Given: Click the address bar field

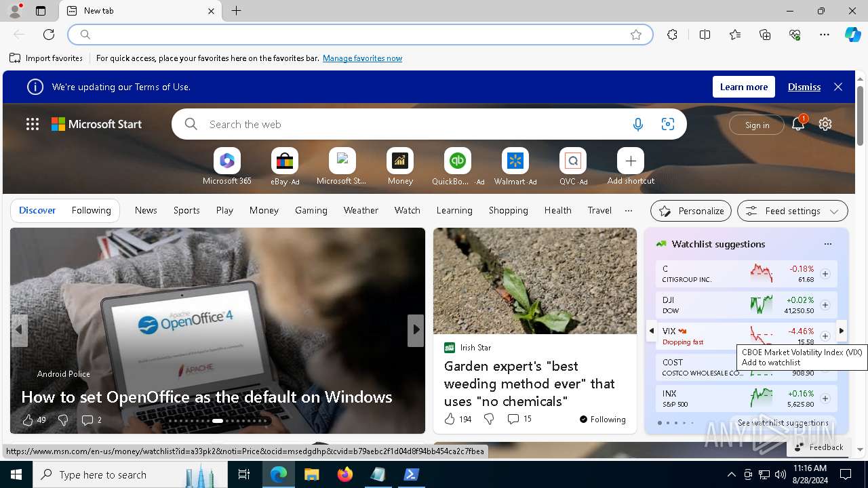Looking at the screenshot, I should pyautogui.click(x=359, y=35).
